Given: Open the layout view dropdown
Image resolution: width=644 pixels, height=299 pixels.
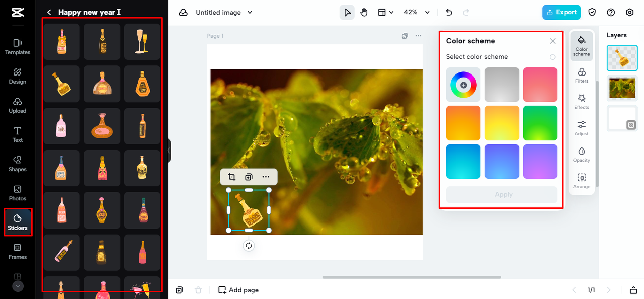Looking at the screenshot, I should 385,12.
